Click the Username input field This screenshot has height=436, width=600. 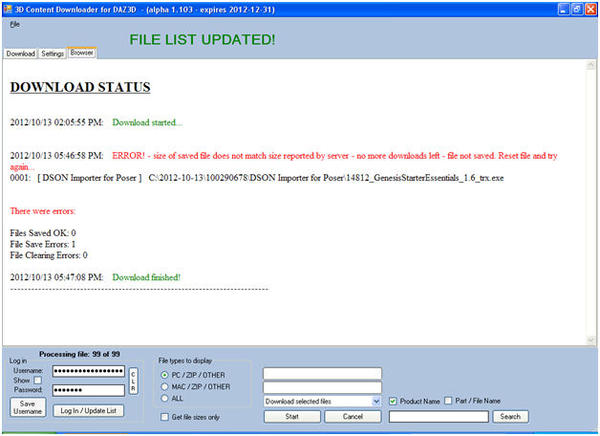[88, 371]
